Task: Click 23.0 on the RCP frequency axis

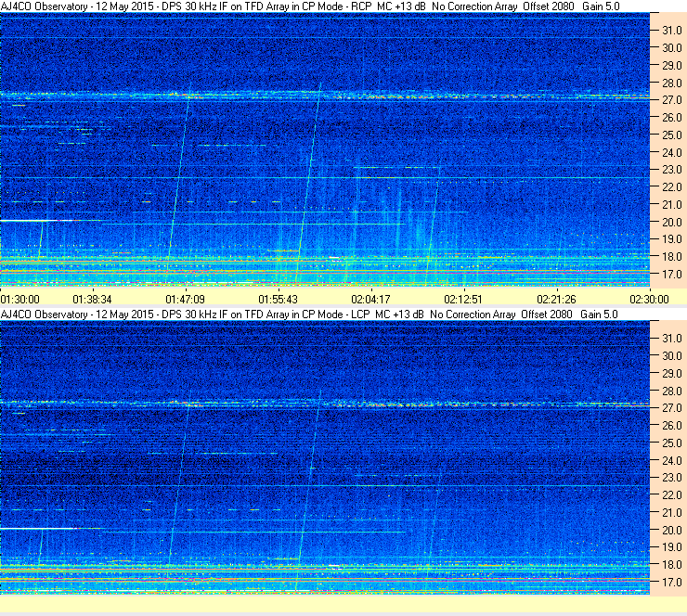Action: [x=671, y=170]
